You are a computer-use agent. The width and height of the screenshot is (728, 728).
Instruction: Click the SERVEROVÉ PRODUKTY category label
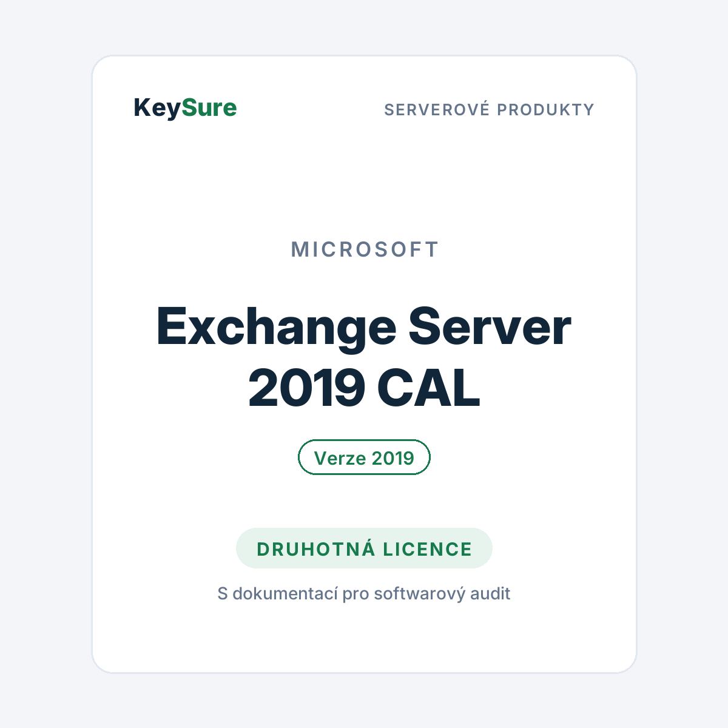tap(489, 110)
